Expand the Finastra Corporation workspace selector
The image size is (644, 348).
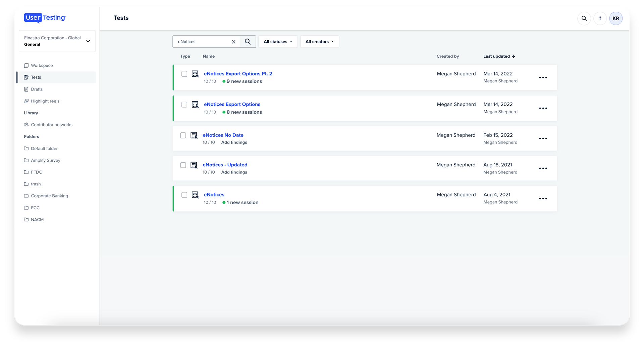pos(57,41)
